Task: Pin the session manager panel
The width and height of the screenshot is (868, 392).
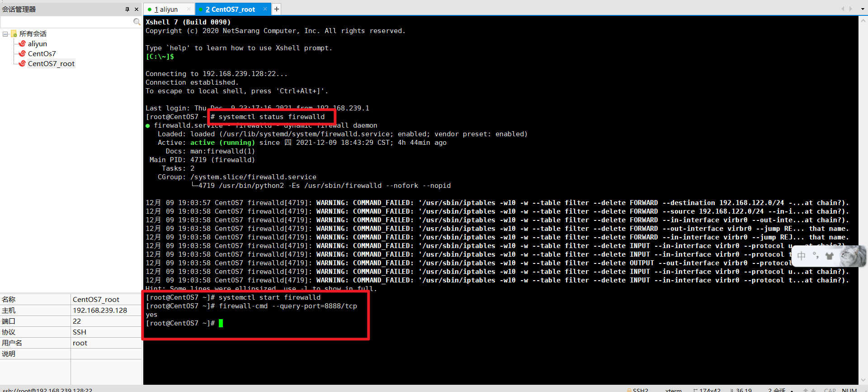Action: [x=127, y=9]
